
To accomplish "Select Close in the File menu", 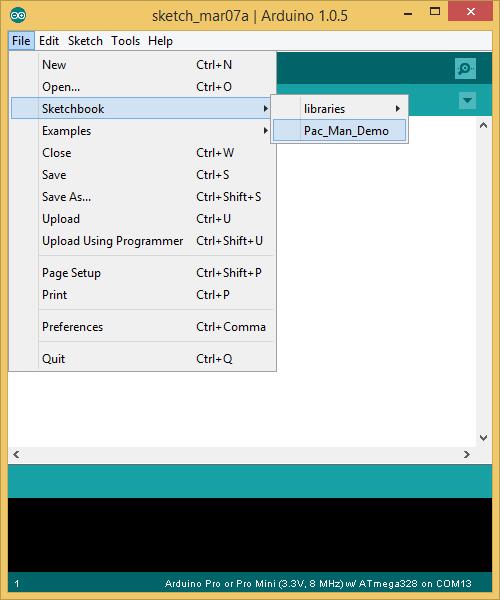I will click(x=142, y=153).
